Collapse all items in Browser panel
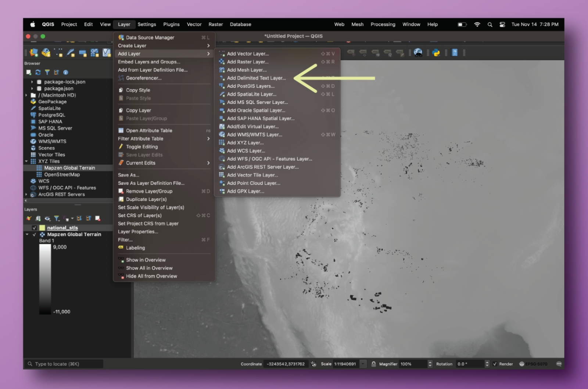This screenshot has width=588, height=389. click(56, 72)
